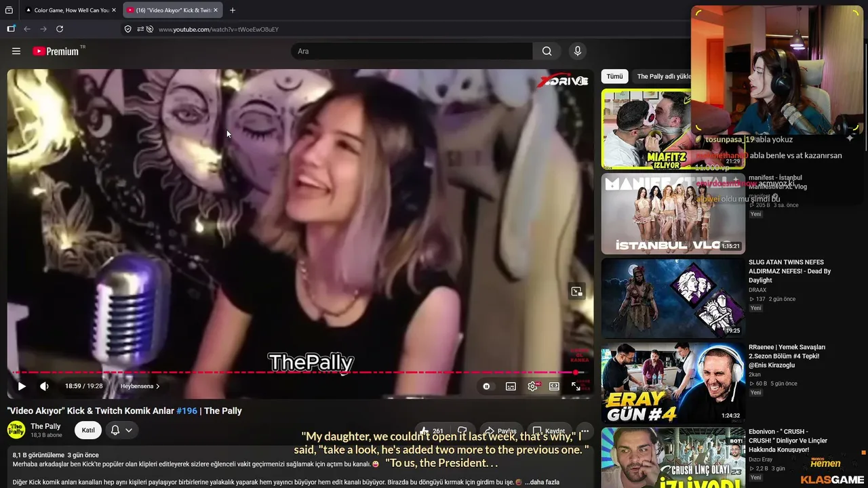Click the video time display 18:59 / 19:28
868x488 pixels.
[x=83, y=386]
